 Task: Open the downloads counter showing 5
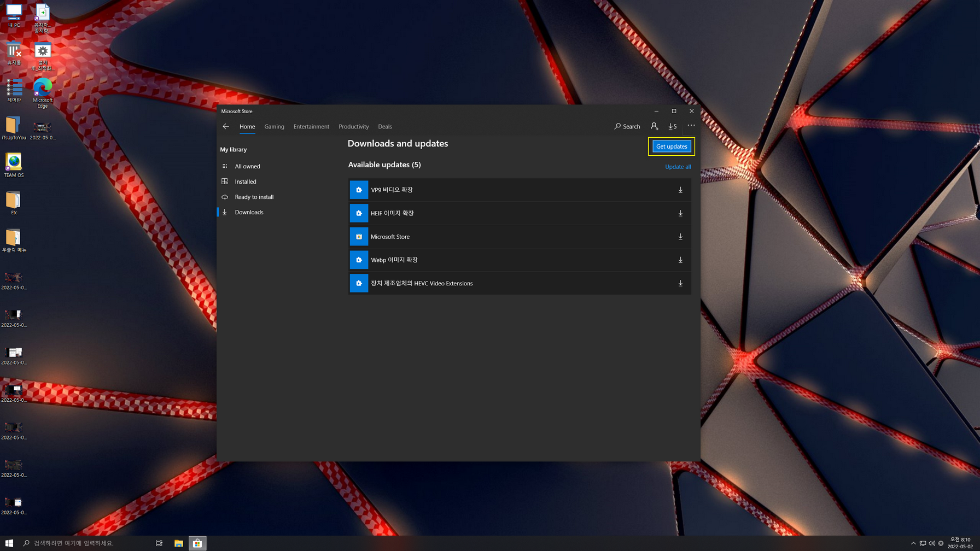point(673,126)
